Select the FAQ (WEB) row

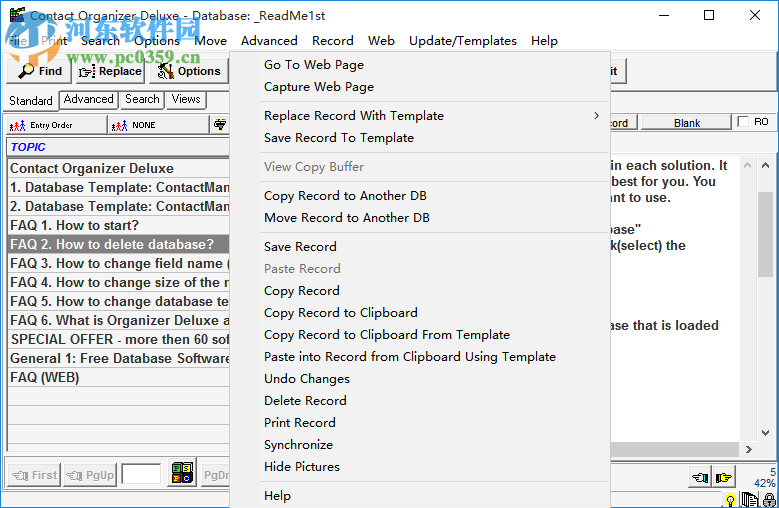118,377
